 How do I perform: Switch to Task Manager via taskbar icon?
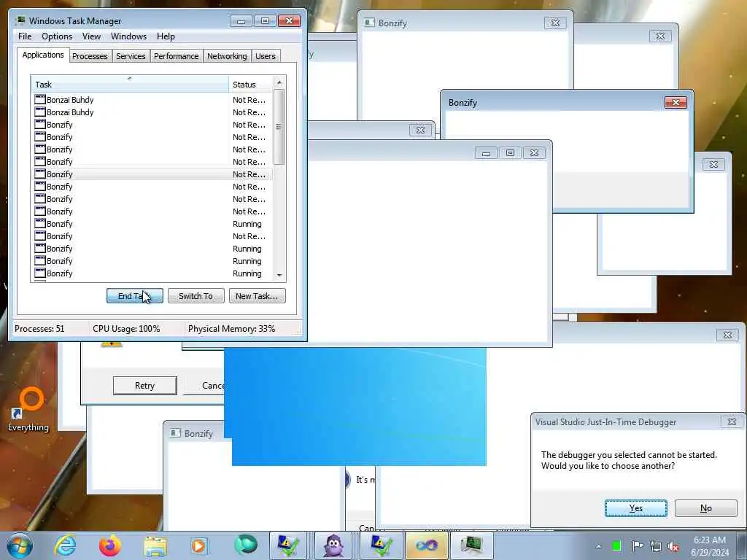tap(471, 545)
